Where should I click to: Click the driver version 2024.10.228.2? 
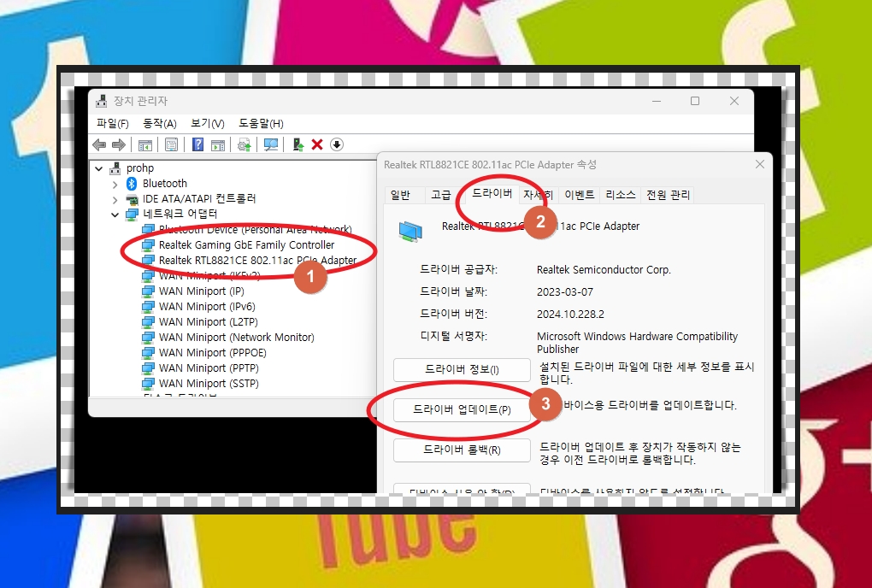tap(570, 315)
